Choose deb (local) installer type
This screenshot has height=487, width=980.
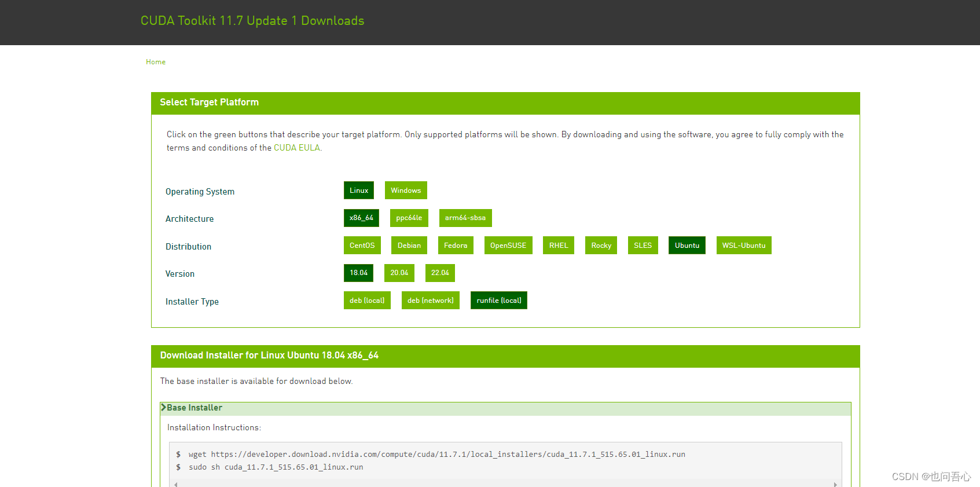click(367, 301)
